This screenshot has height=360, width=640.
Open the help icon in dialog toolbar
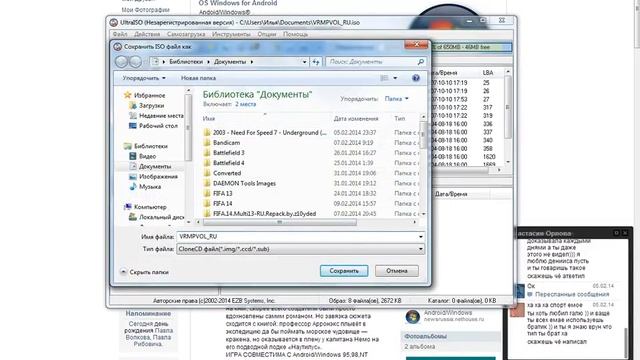click(x=416, y=78)
